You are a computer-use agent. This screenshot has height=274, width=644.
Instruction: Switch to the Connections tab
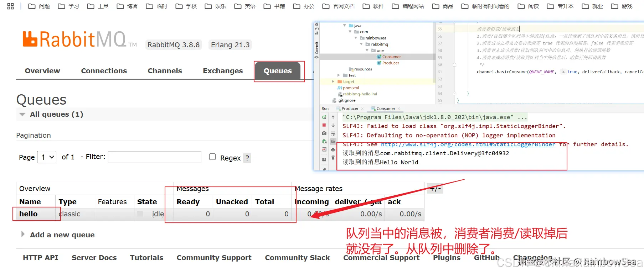click(x=104, y=71)
